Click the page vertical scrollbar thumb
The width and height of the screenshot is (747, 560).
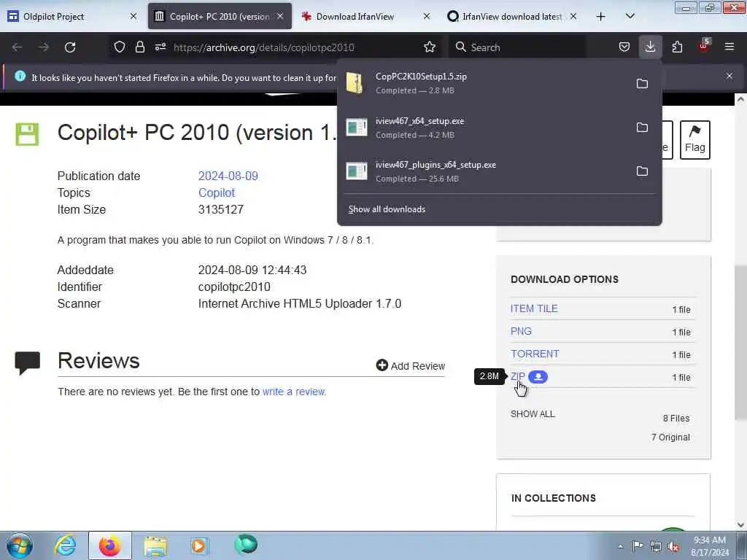coord(740,343)
